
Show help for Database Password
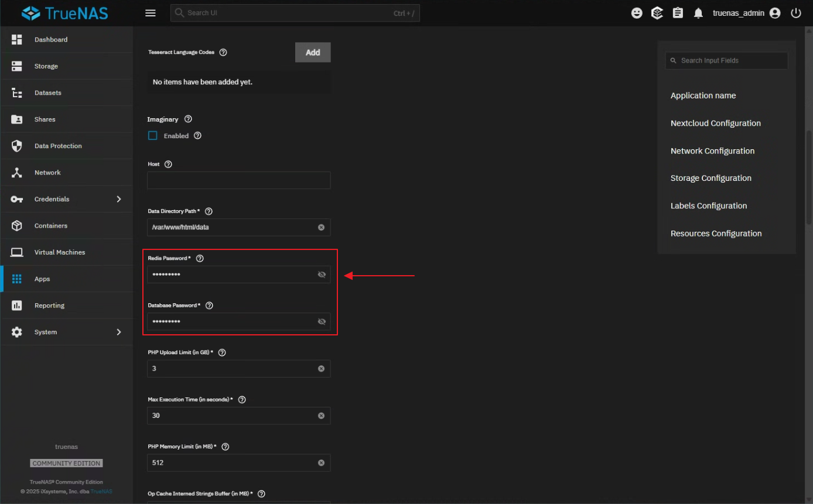(209, 306)
